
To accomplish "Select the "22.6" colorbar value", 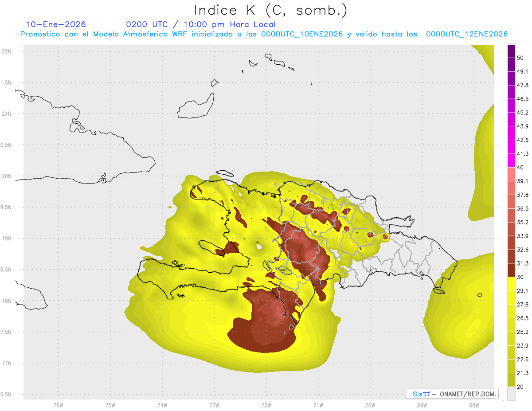I will coord(523,360).
